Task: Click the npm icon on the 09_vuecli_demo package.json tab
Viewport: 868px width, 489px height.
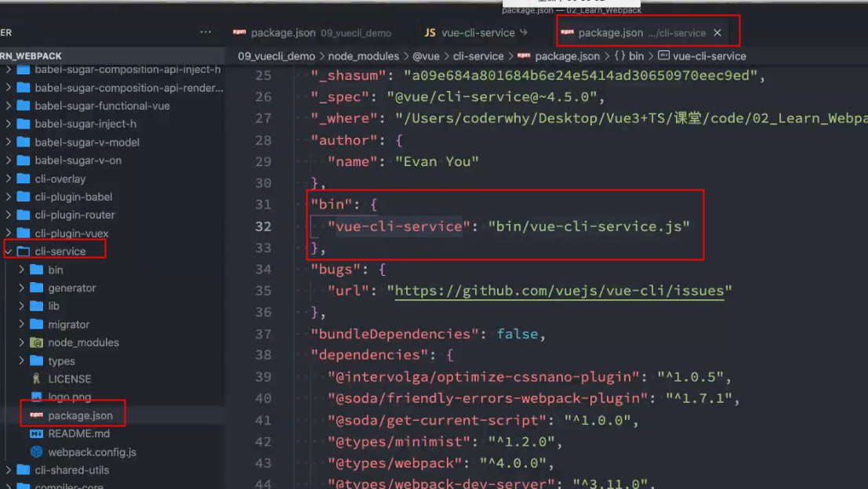Action: coord(240,32)
